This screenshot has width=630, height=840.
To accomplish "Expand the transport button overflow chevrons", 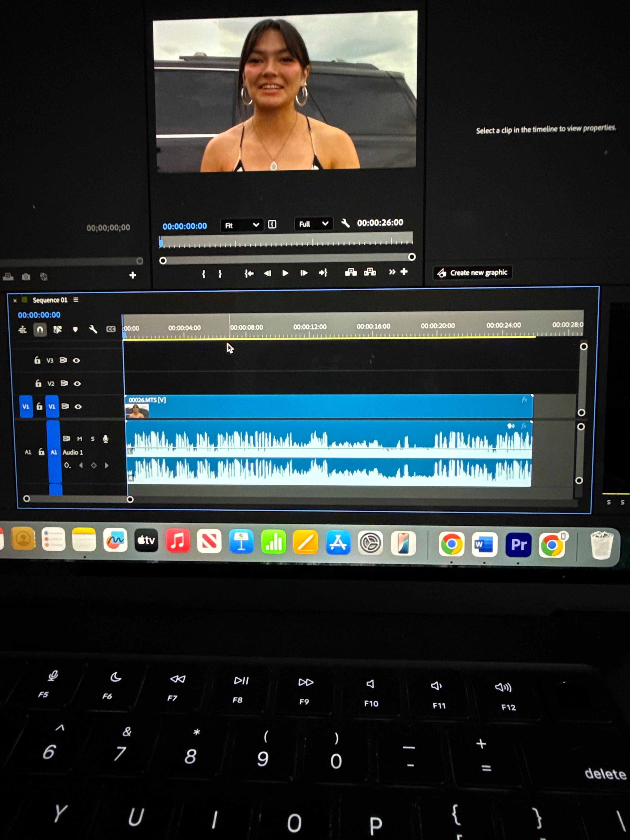I will (392, 272).
